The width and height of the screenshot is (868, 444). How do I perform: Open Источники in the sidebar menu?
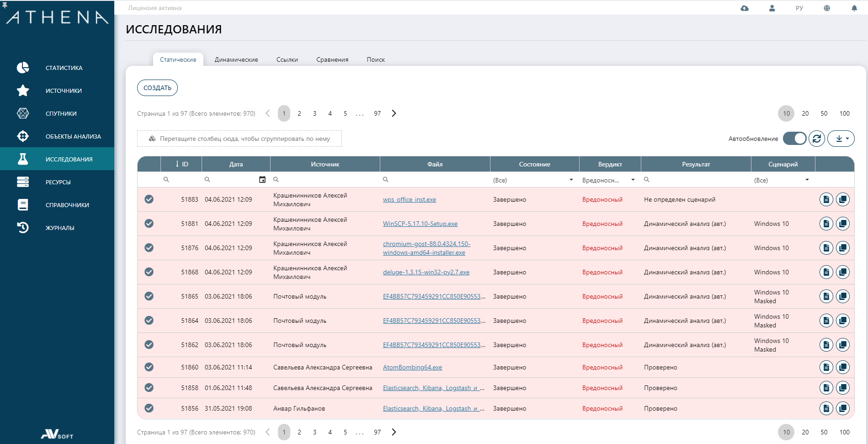coord(64,91)
